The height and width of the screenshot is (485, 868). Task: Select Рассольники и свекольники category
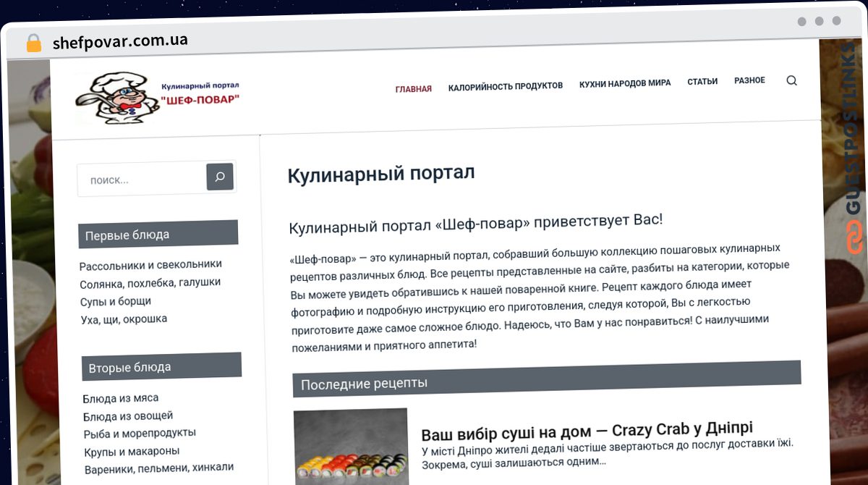click(150, 265)
